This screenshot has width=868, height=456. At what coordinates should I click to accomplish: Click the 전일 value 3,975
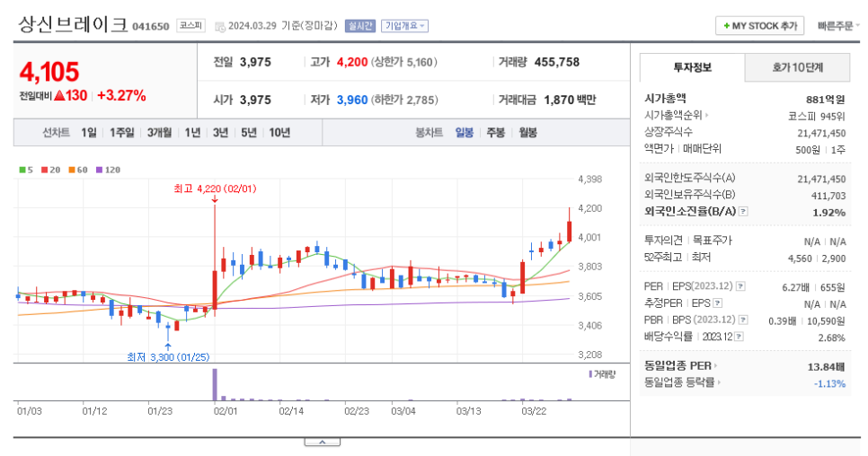tap(255, 62)
